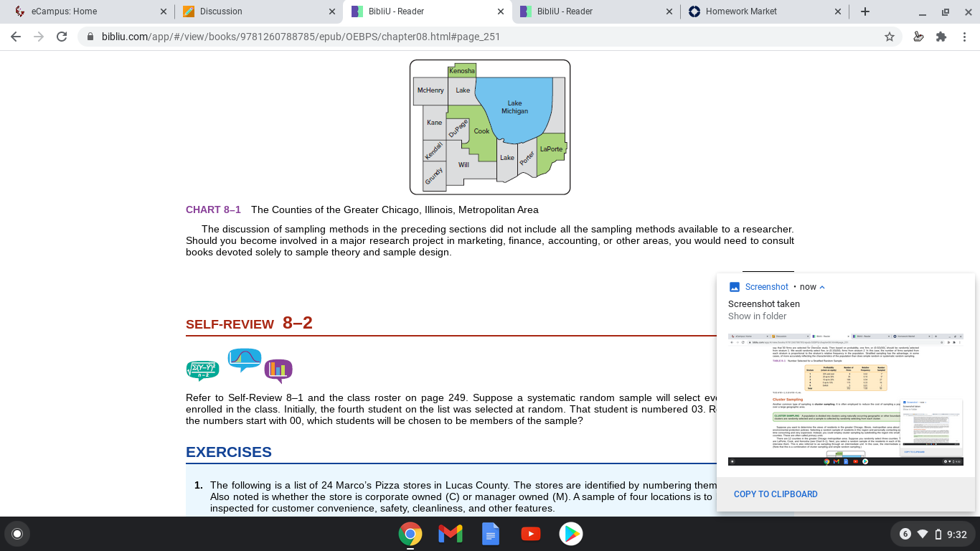
Task: Go back with the back arrow
Action: pyautogui.click(x=16, y=37)
